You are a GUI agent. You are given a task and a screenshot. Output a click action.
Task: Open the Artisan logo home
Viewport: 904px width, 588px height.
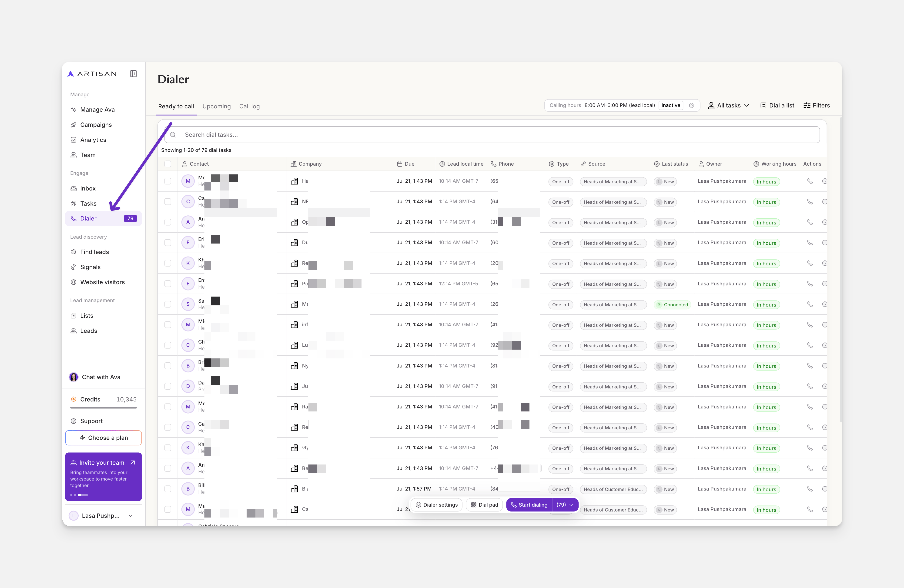point(92,74)
